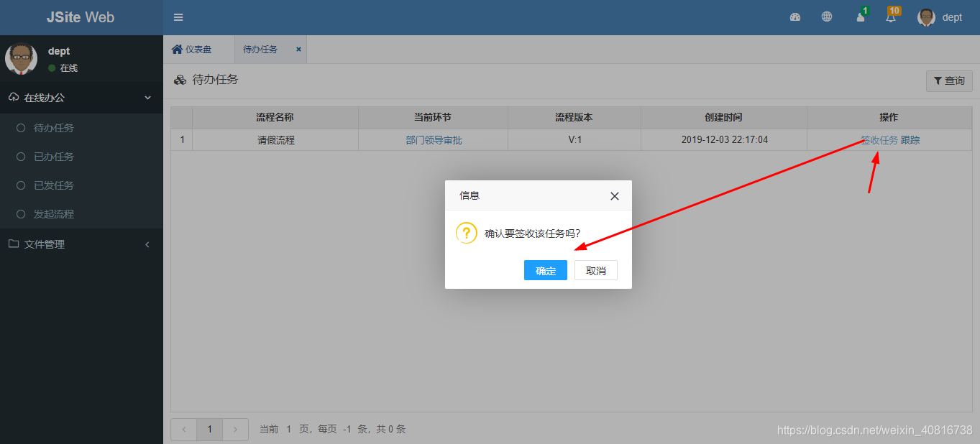The height and width of the screenshot is (444, 980).
Task: Click the 当前环节 column header
Action: (433, 118)
